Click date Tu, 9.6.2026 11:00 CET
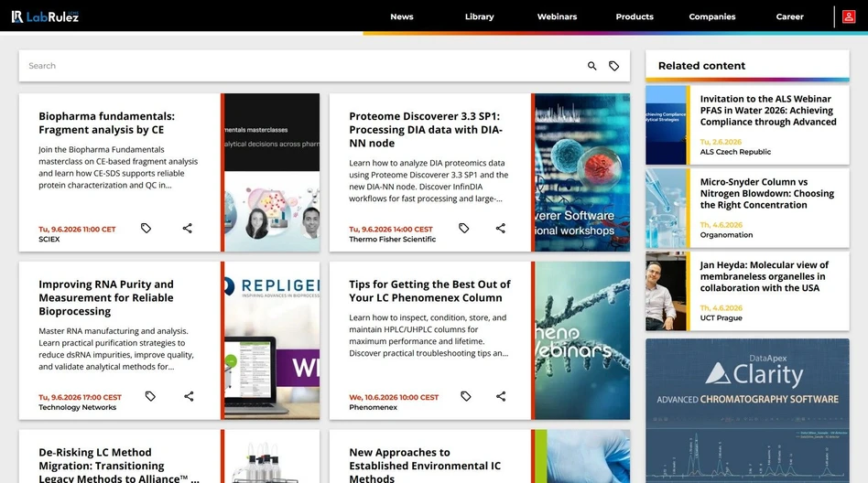The width and height of the screenshot is (868, 483). click(77, 229)
